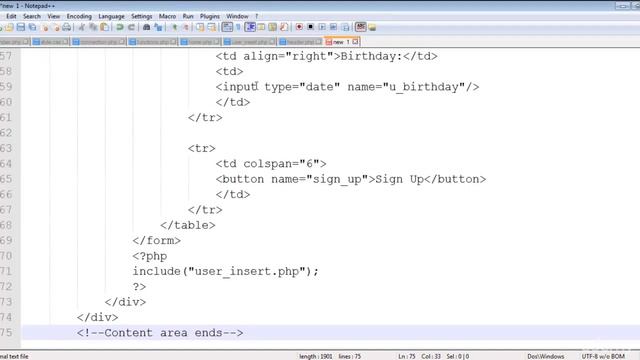Open the Run menu
Viewport: 640px width, 360px height.
pyautogui.click(x=188, y=16)
